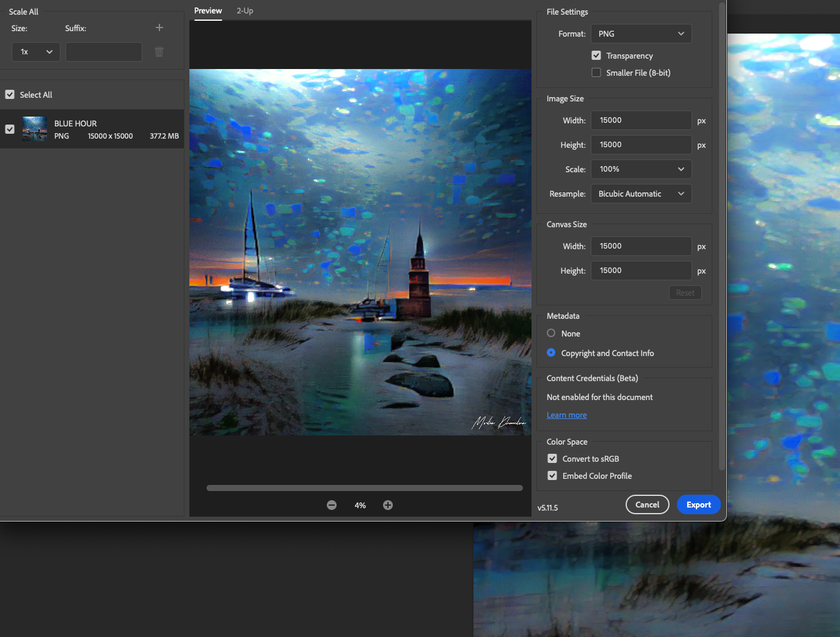Disable the Transparency checkbox
The width and height of the screenshot is (840, 637).
click(596, 56)
